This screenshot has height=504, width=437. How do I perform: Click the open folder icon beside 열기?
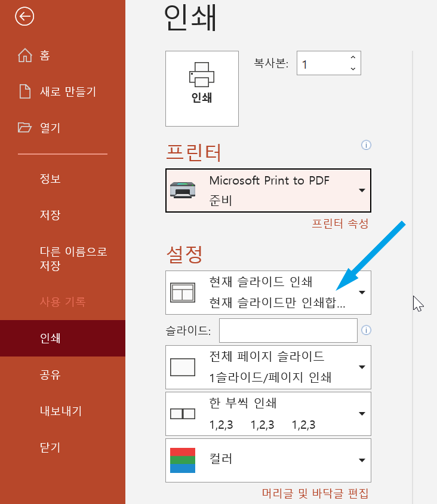pos(24,127)
